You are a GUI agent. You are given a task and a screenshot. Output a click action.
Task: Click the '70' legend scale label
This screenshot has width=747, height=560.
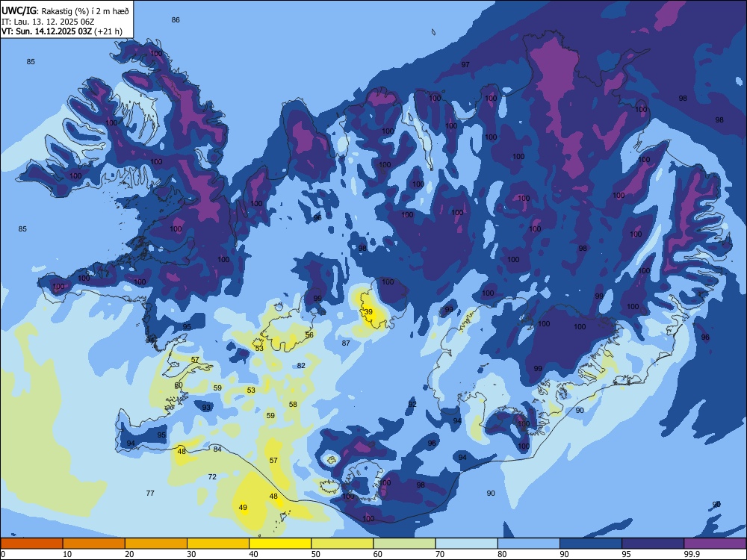tap(440, 554)
